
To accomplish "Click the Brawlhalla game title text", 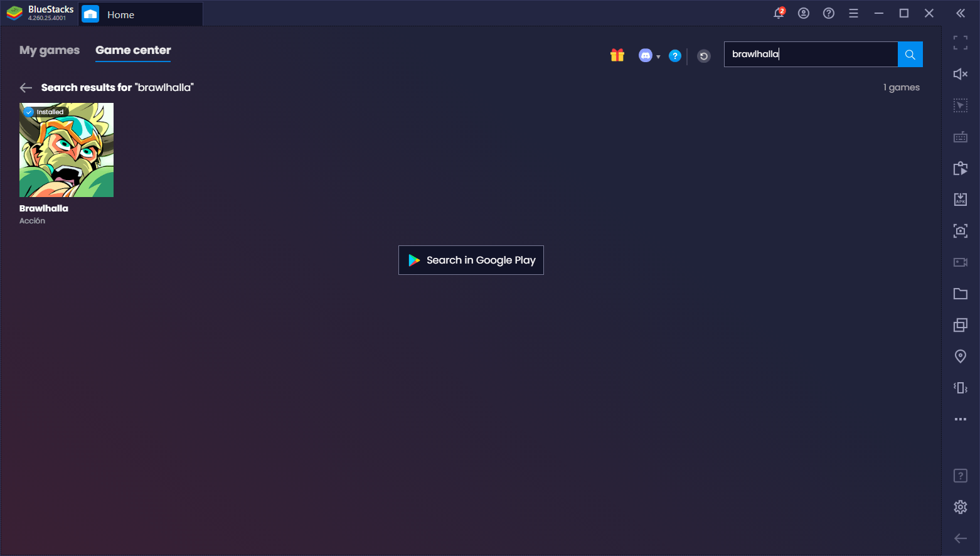I will click(44, 208).
